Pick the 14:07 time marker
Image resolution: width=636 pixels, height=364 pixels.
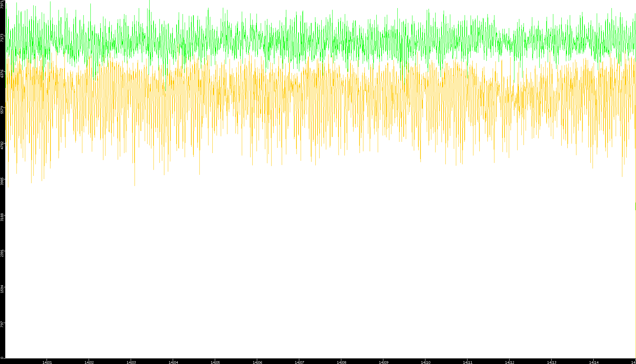pyautogui.click(x=299, y=362)
